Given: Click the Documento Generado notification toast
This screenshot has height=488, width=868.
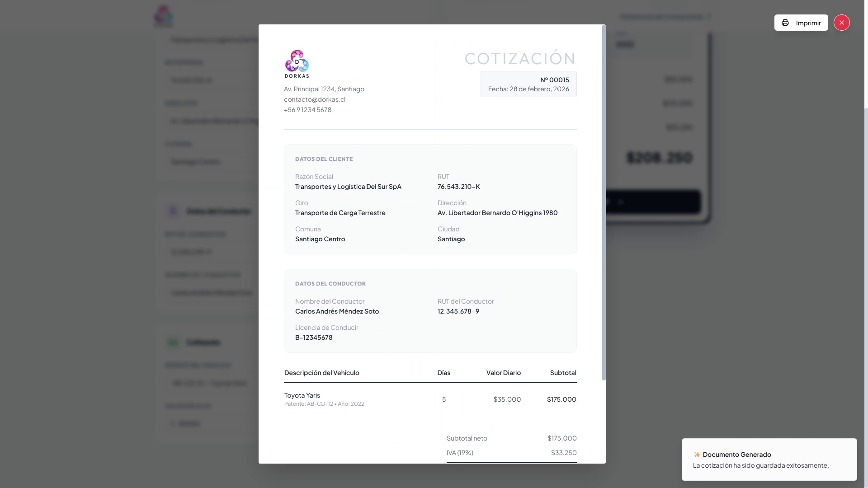Looking at the screenshot, I should [x=769, y=460].
